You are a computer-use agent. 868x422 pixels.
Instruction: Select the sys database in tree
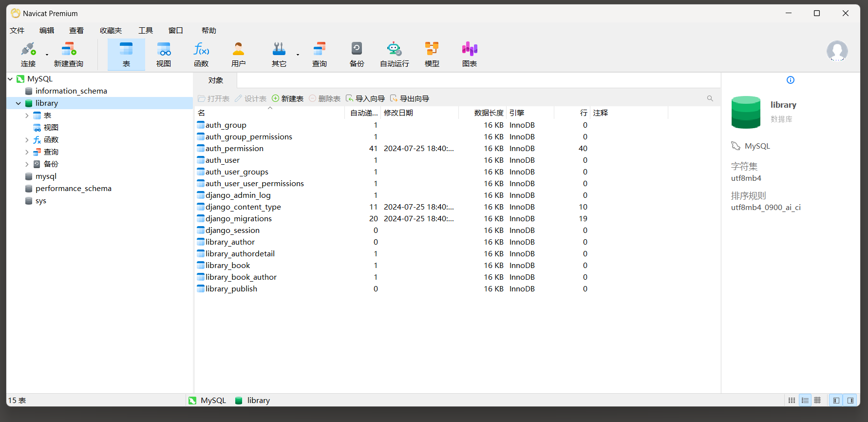[x=41, y=201]
